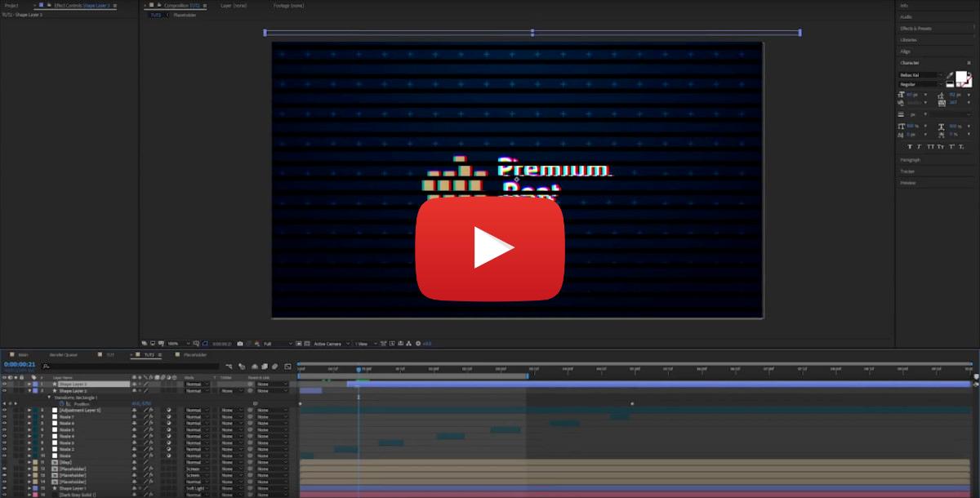The height and width of the screenshot is (498, 980).
Task: Click the Position stopwatch under Rectangle 1
Action: 61,404
